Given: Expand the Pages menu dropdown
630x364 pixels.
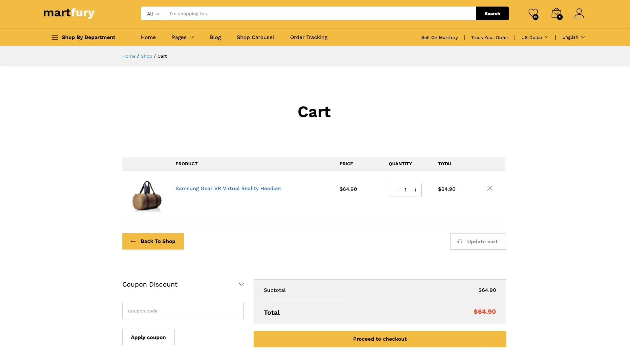Looking at the screenshot, I should [x=183, y=37].
